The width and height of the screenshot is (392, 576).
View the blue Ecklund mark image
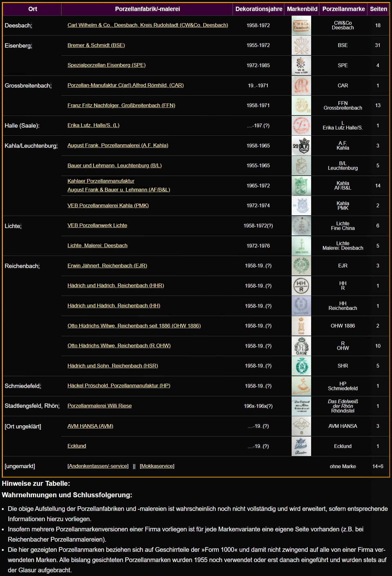coord(301,446)
